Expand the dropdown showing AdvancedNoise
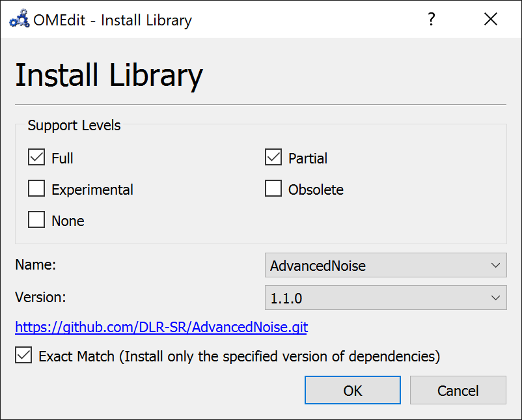The width and height of the screenshot is (522, 420). coord(385,266)
